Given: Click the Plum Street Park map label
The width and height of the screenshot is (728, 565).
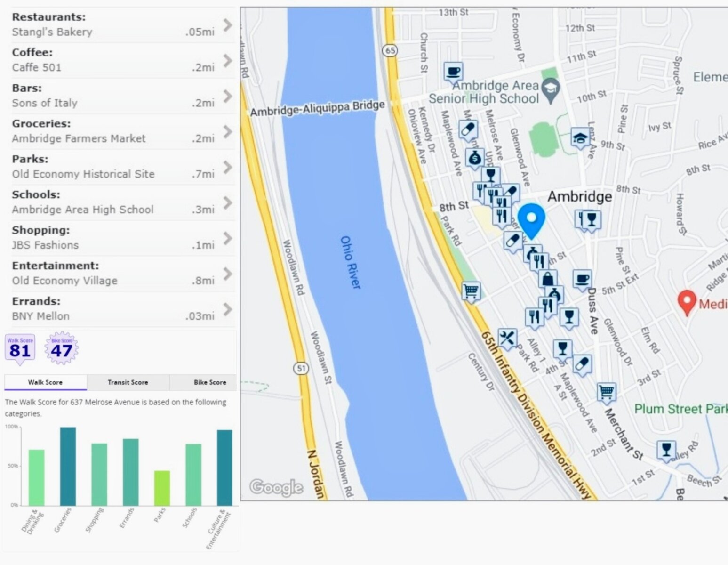Looking at the screenshot, I should 680,409.
